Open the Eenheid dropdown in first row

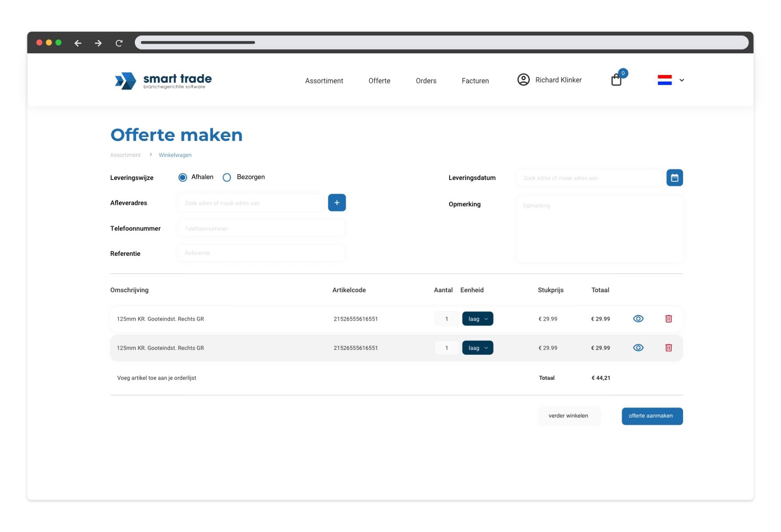[x=477, y=319]
